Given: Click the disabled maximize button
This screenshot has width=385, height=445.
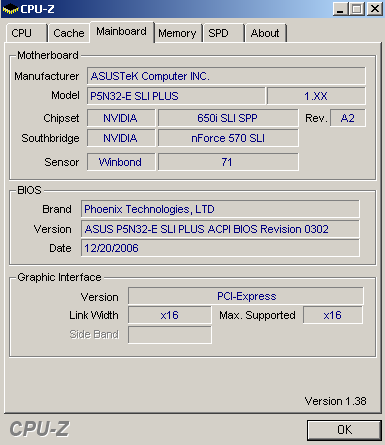Looking at the screenshot, I should [357, 9].
